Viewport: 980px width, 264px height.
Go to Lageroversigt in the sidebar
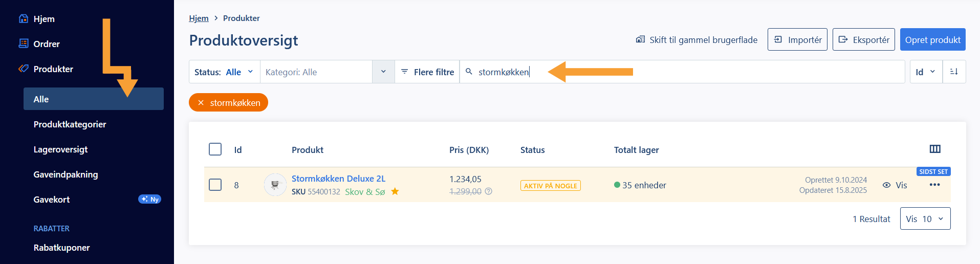pyautogui.click(x=60, y=149)
